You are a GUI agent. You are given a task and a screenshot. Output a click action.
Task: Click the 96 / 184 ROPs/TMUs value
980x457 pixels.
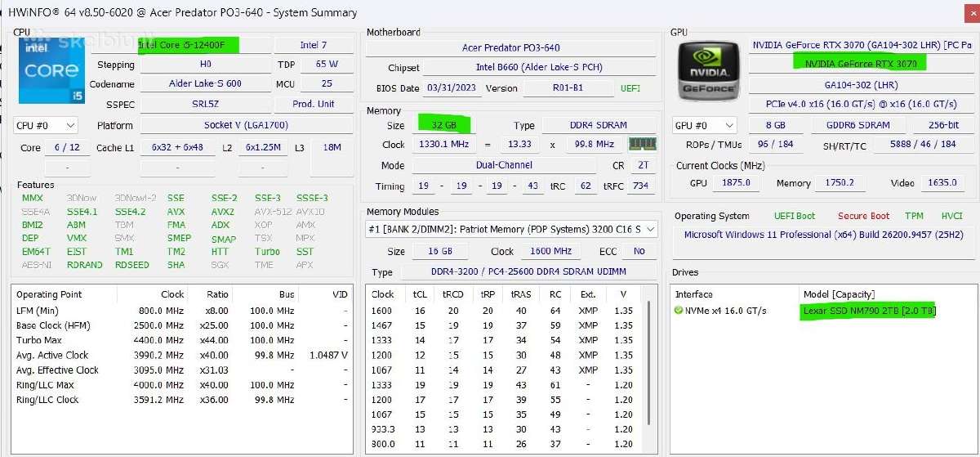click(774, 144)
